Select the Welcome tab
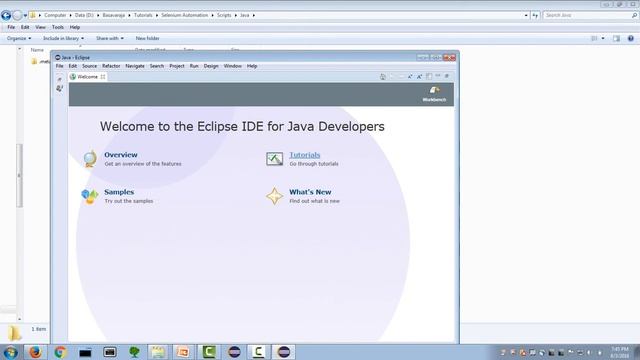The width and height of the screenshot is (640, 360). click(87, 77)
